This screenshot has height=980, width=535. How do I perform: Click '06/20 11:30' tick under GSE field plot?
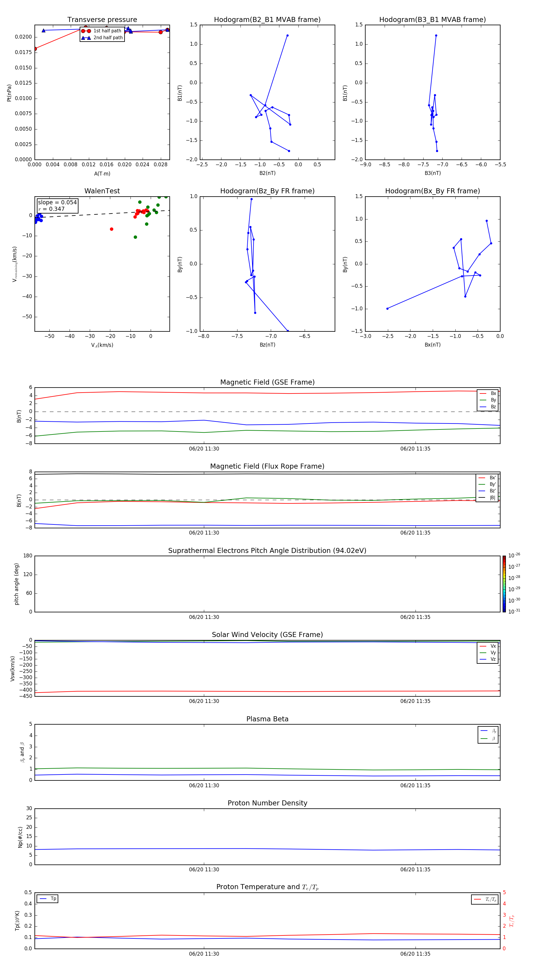coord(204,449)
